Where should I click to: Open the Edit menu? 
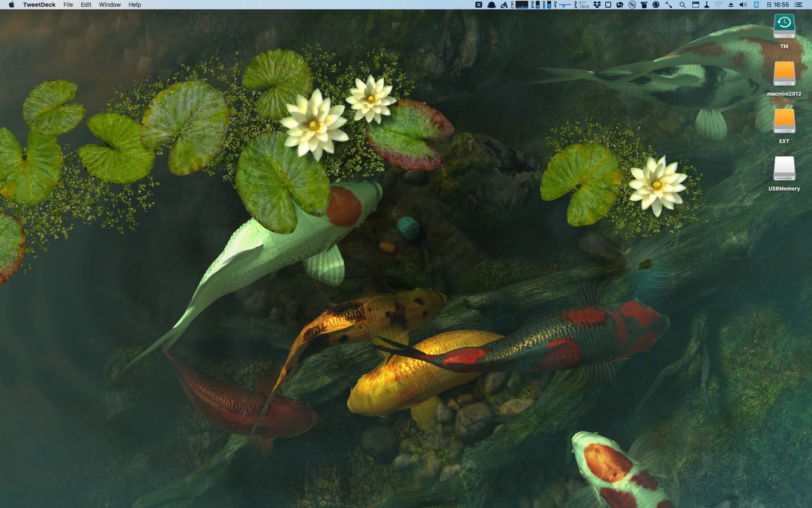click(x=86, y=4)
